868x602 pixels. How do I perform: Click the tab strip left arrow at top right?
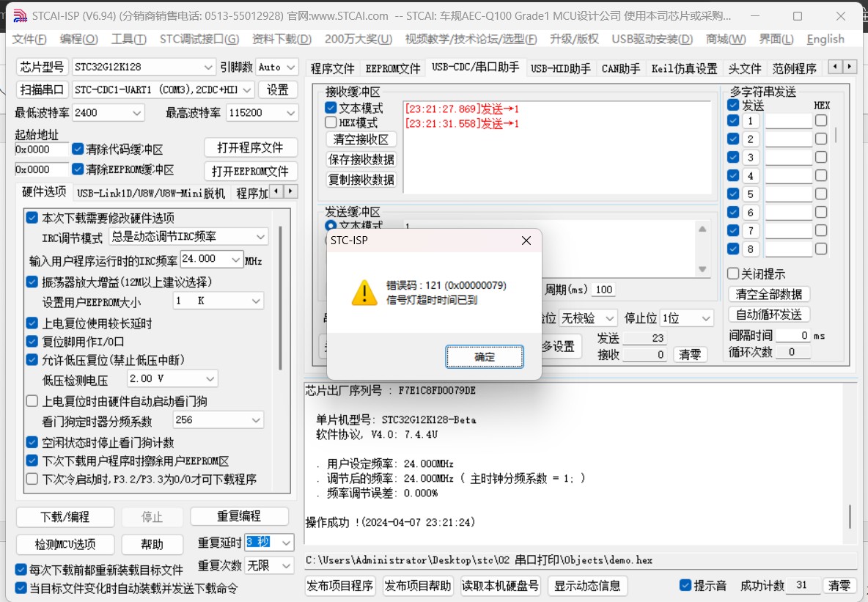(835, 67)
